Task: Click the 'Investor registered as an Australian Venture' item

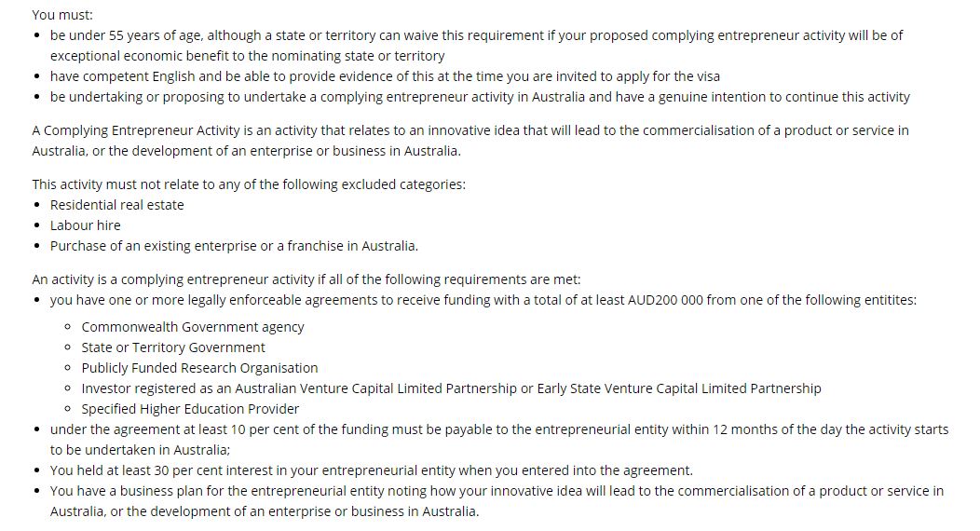Action: pyautogui.click(x=451, y=388)
